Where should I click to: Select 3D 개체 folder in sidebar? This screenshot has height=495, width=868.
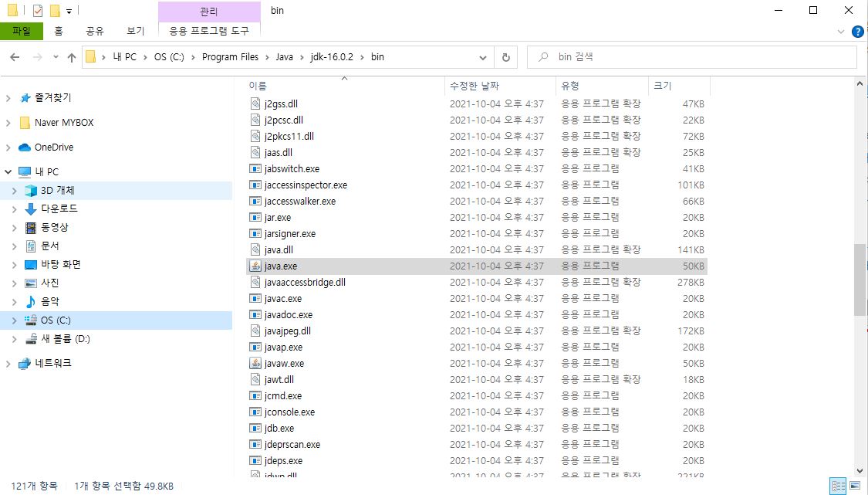point(57,190)
